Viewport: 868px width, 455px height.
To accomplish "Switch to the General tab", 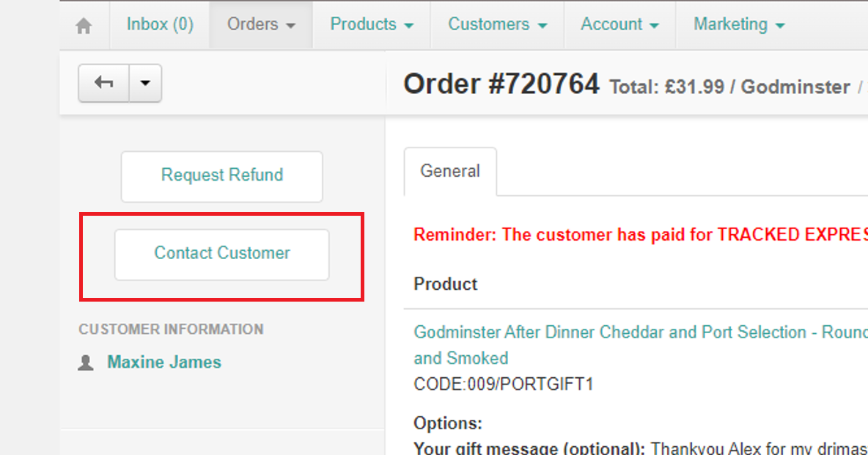I will [x=450, y=172].
